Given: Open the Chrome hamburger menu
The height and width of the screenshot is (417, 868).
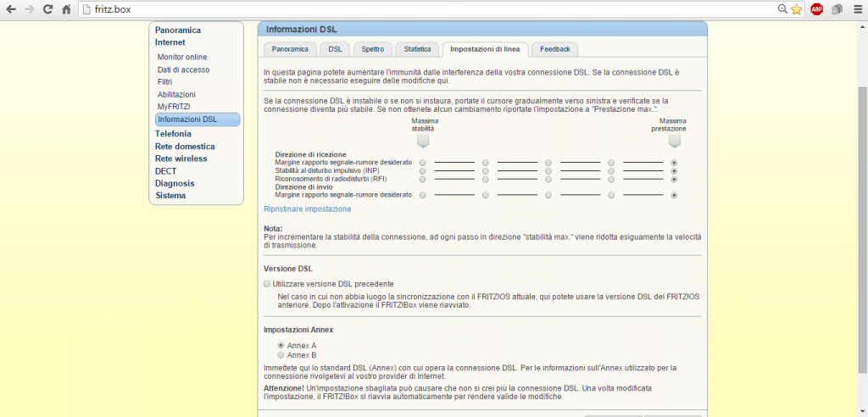Looking at the screenshot, I should [x=856, y=9].
